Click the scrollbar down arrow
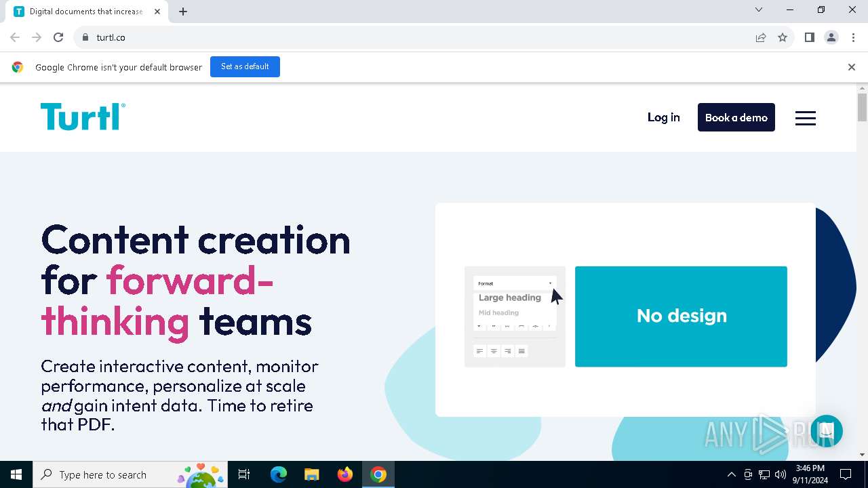 point(862,455)
